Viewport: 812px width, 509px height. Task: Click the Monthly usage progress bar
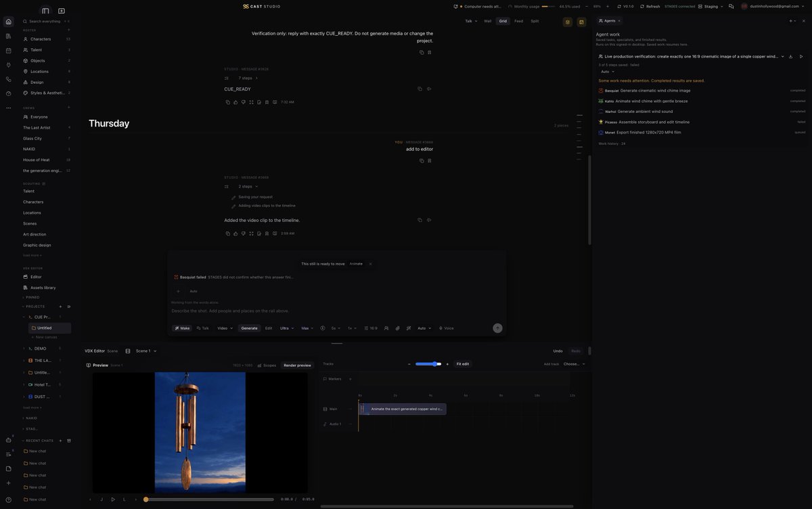549,6
